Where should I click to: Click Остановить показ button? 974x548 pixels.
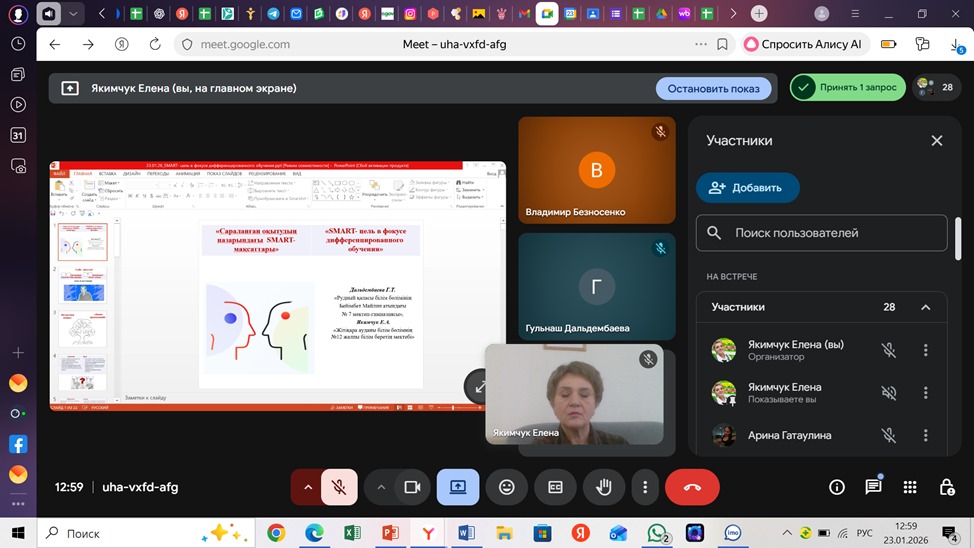pyautogui.click(x=713, y=88)
